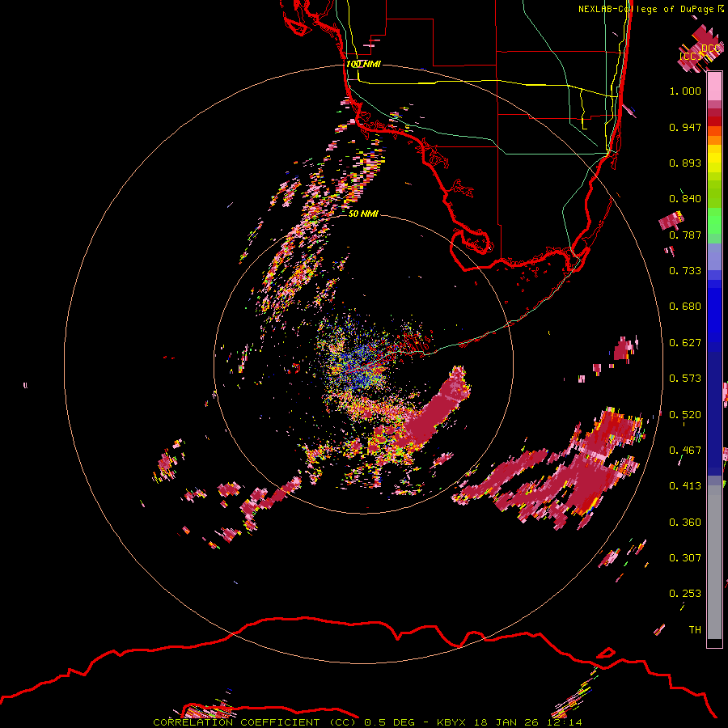
Task: Select the 0.307 scale value
Action: click(x=685, y=558)
